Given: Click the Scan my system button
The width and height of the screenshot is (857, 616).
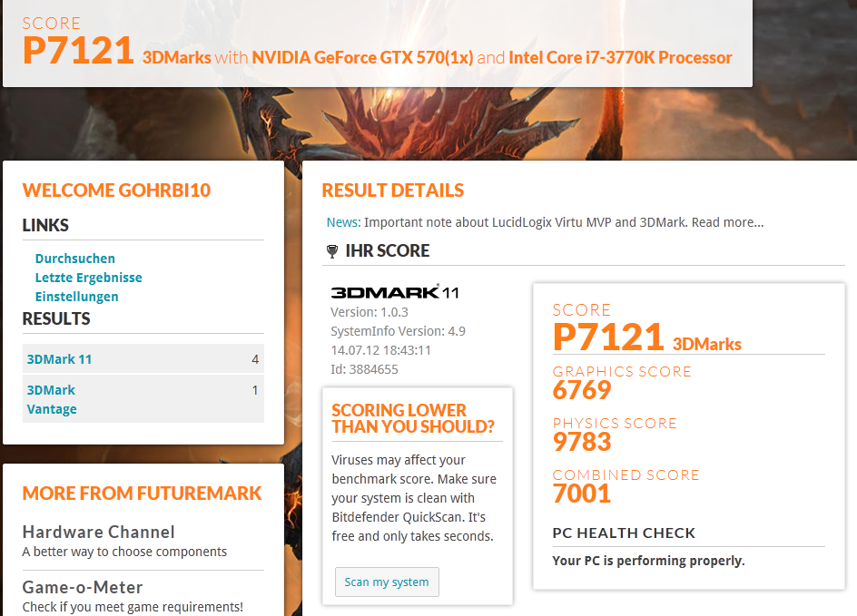Looking at the screenshot, I should [387, 582].
